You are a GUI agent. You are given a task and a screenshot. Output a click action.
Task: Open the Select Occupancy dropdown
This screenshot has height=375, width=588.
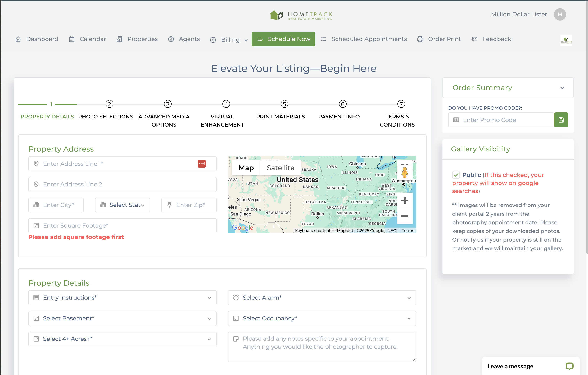click(x=322, y=318)
